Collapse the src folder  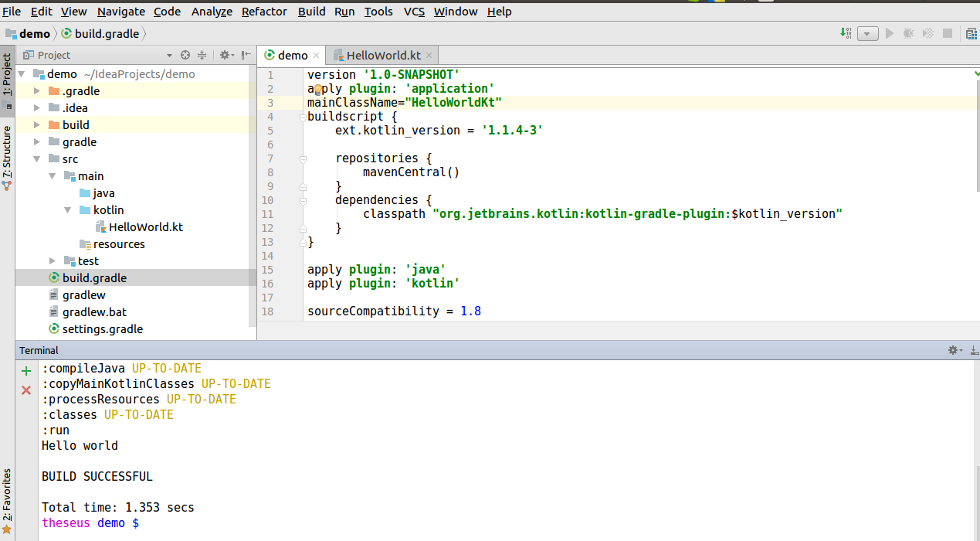coord(37,159)
